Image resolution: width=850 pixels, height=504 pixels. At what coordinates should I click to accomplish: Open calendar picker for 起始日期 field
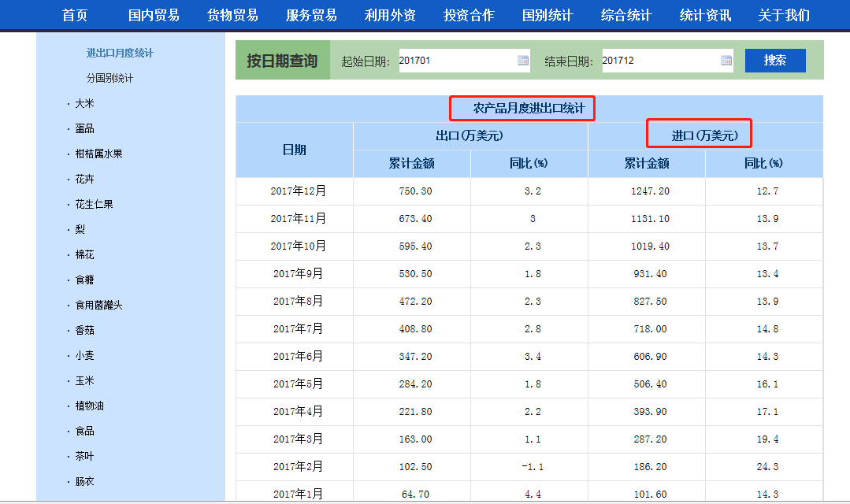tap(522, 60)
